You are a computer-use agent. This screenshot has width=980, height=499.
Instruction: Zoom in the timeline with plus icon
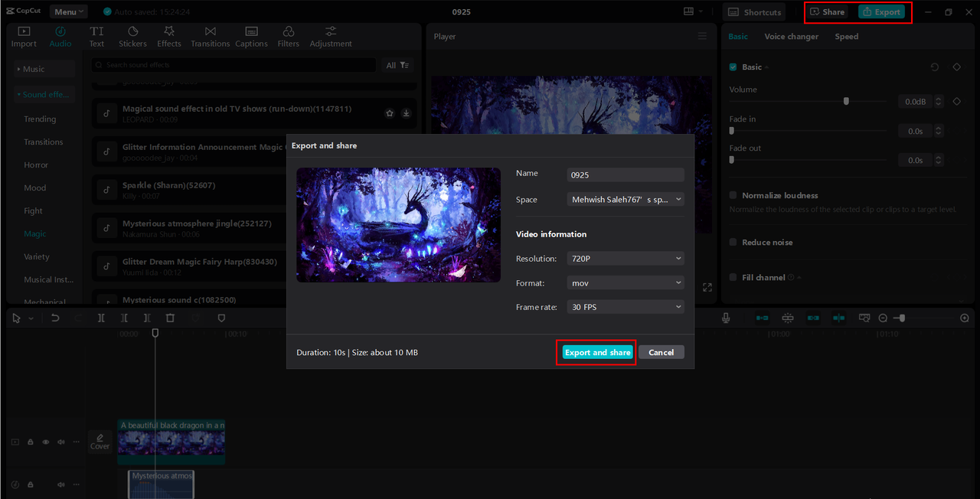coord(965,318)
